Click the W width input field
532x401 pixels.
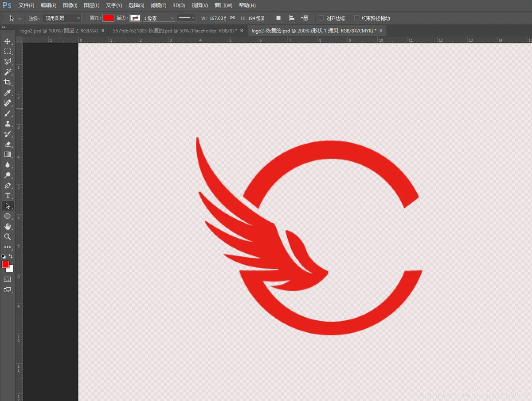[x=217, y=18]
